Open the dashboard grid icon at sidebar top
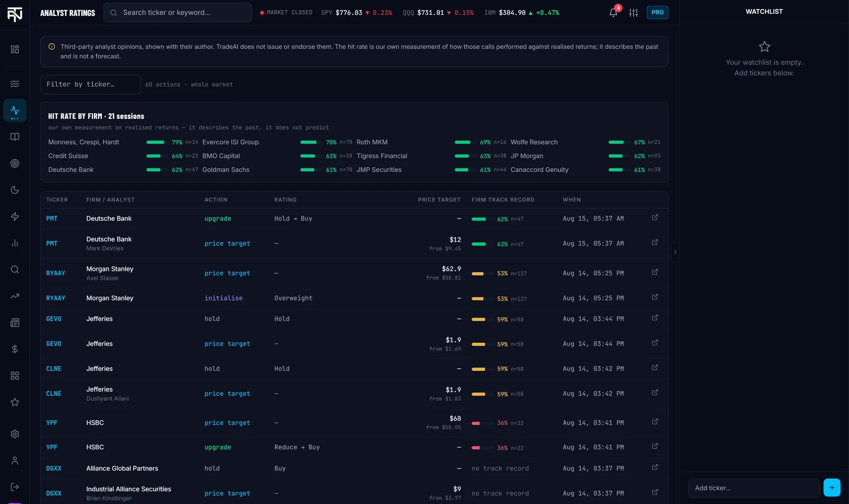849x504 pixels. click(15, 49)
